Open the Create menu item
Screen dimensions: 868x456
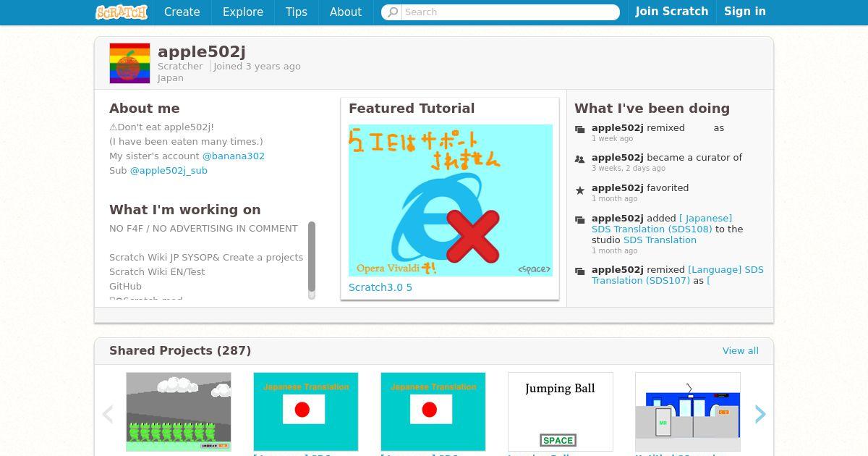(x=182, y=12)
